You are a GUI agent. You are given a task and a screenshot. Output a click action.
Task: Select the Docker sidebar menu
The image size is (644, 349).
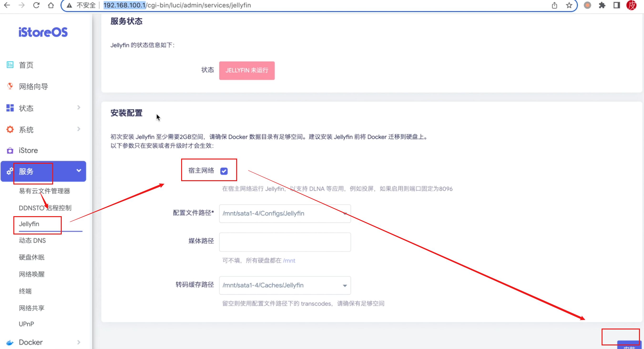pos(31,342)
